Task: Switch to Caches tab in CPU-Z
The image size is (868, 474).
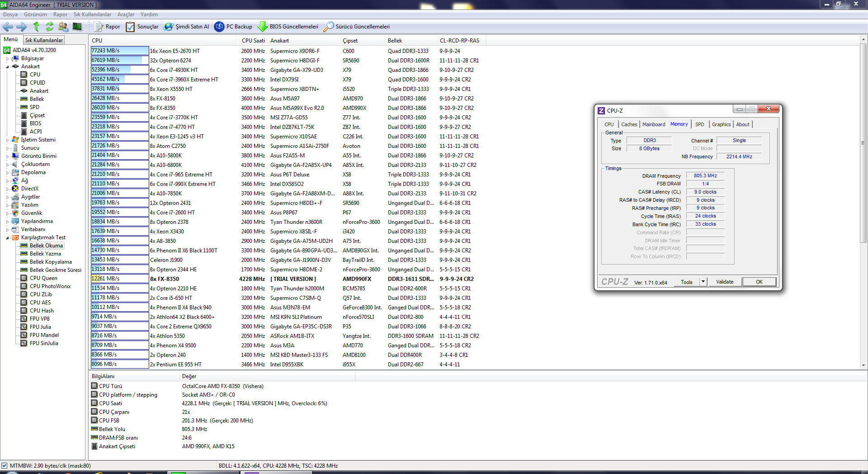Action: click(629, 124)
